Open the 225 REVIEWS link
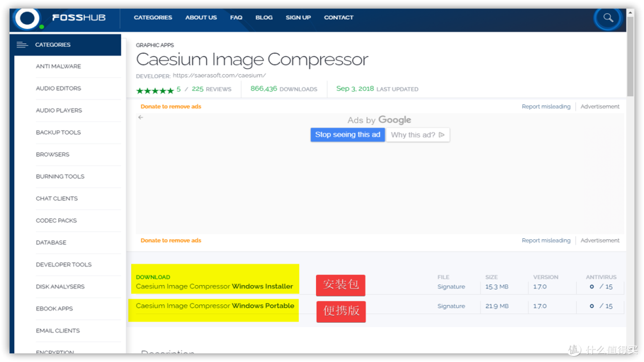The width and height of the screenshot is (644, 362). click(211, 89)
